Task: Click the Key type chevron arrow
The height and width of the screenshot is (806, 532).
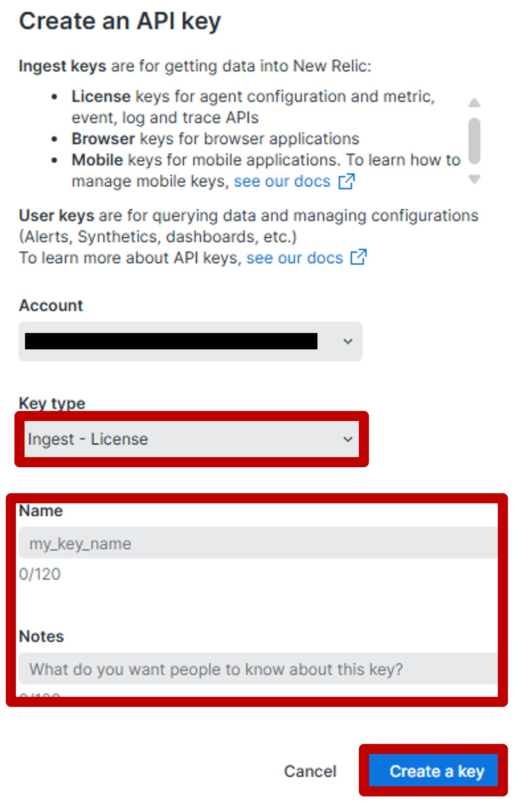Action: pos(348,439)
